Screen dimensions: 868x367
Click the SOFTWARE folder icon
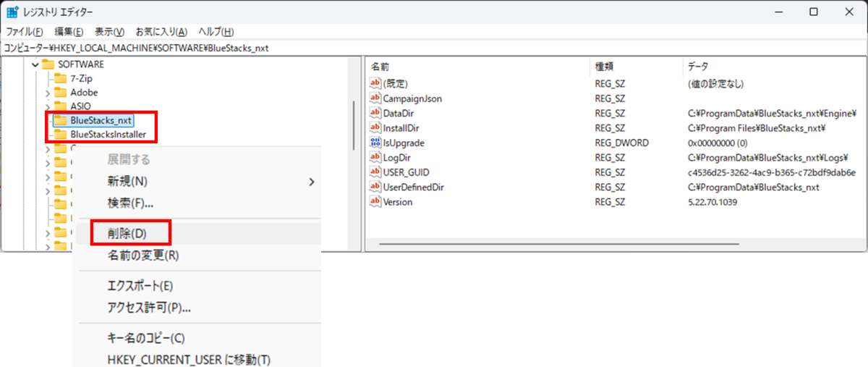48,64
